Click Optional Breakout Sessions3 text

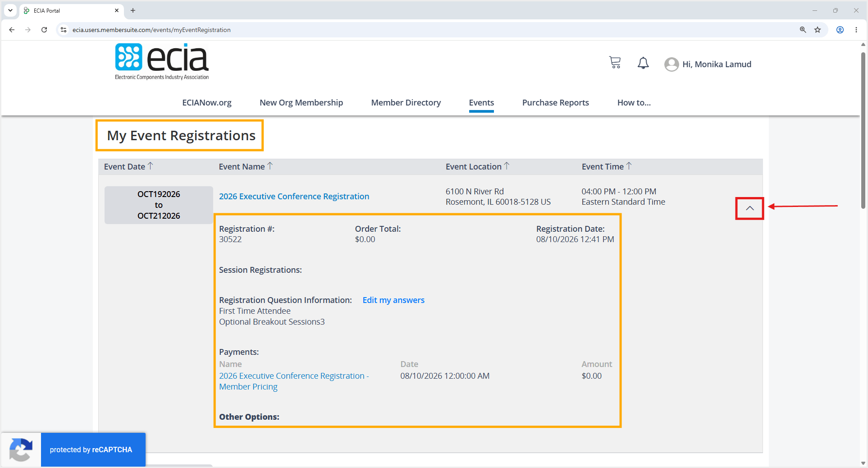tap(272, 322)
